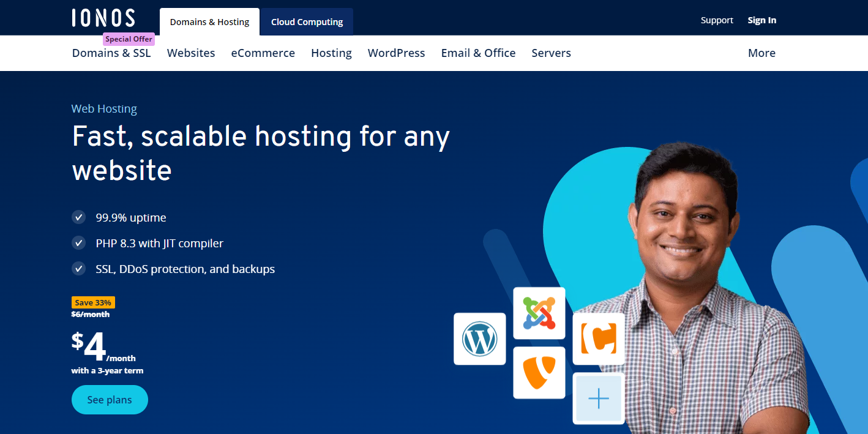The width and height of the screenshot is (868, 434).
Task: Click the 'Fast, scalable hosting' headline
Action: click(x=261, y=153)
